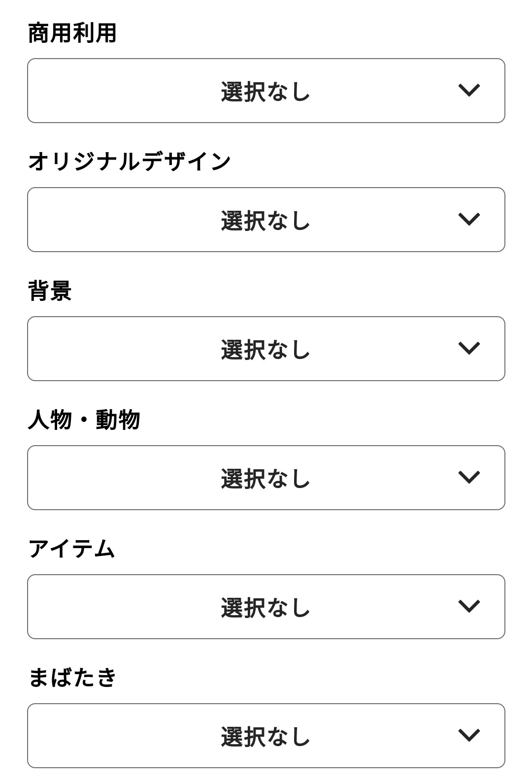Click 選択なし text under まばたき
This screenshot has width=532, height=781.
click(x=266, y=737)
